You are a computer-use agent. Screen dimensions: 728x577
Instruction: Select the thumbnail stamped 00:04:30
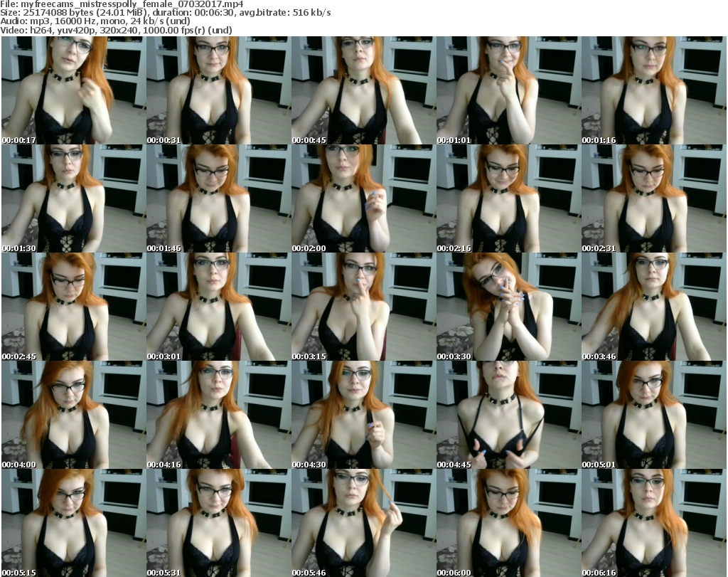(x=363, y=415)
